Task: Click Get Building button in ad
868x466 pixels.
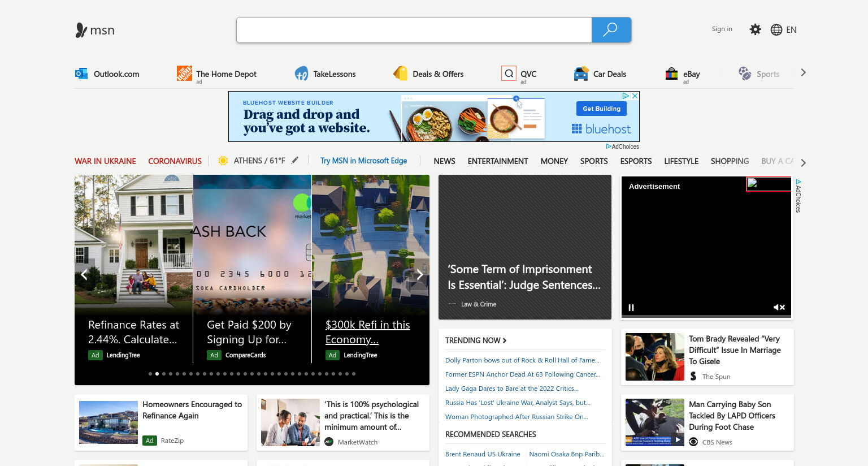Action: 601,109
